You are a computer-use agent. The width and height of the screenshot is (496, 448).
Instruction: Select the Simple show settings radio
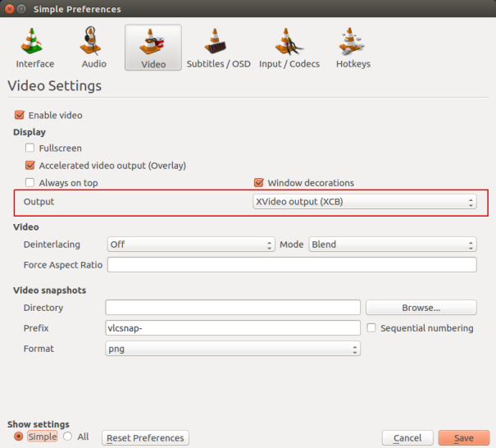pyautogui.click(x=19, y=437)
